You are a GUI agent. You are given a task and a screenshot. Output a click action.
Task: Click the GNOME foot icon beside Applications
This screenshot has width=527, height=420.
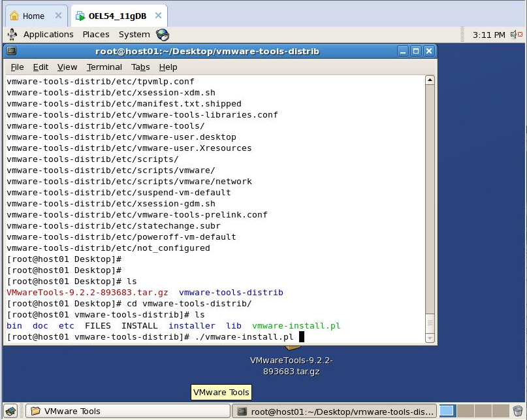[x=12, y=35]
